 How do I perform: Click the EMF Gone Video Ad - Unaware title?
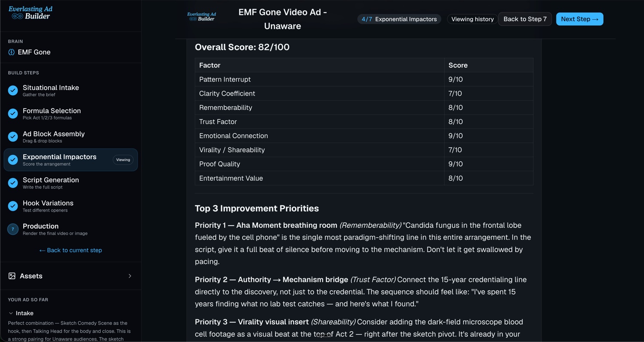coord(283,19)
